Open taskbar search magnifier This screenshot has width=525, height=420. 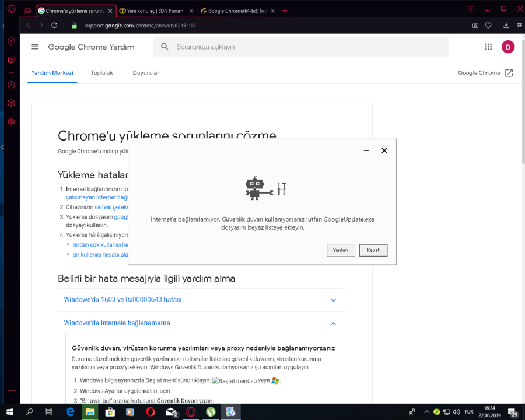(30, 412)
